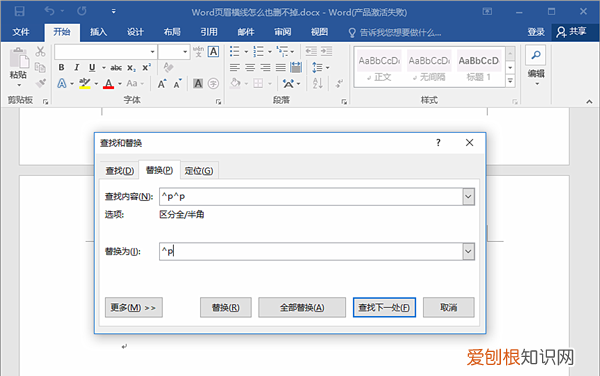This screenshot has height=376, width=600.
Task: Click the align right icon
Action: [265, 68]
